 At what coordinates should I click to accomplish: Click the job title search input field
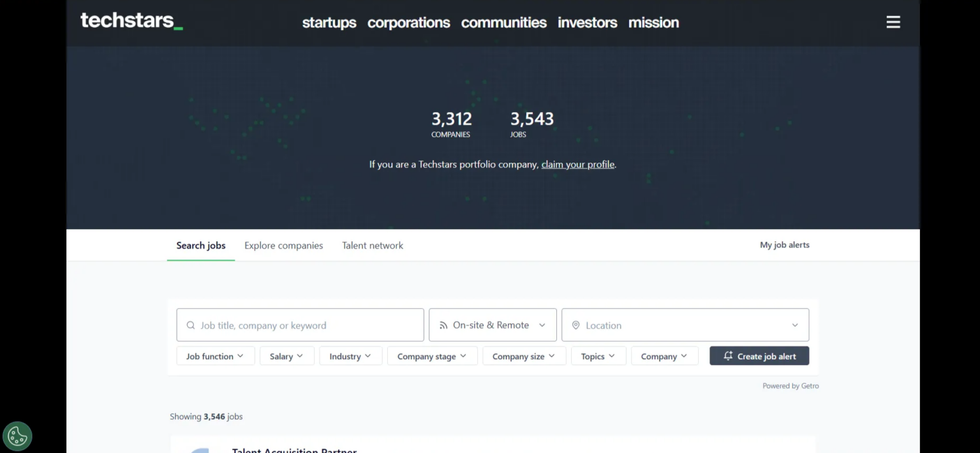[x=300, y=325]
